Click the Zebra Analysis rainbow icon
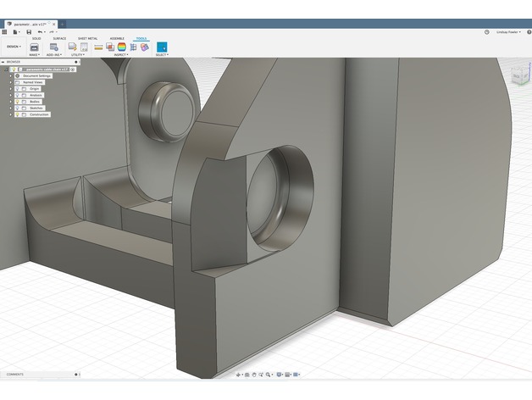The width and height of the screenshot is (532, 400). click(x=121, y=47)
